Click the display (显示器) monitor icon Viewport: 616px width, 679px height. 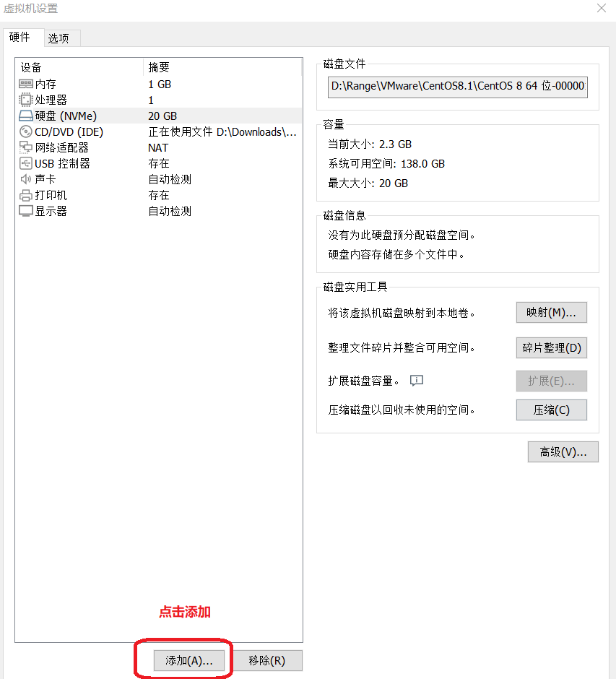click(x=25, y=212)
